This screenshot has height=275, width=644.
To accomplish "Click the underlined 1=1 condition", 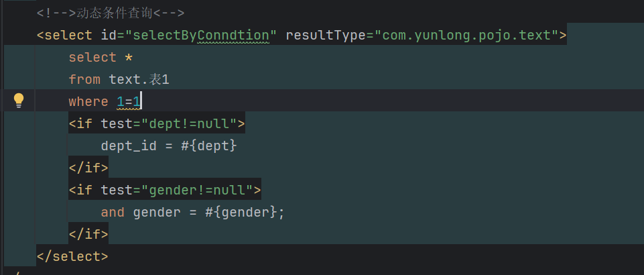I will coord(129,101).
